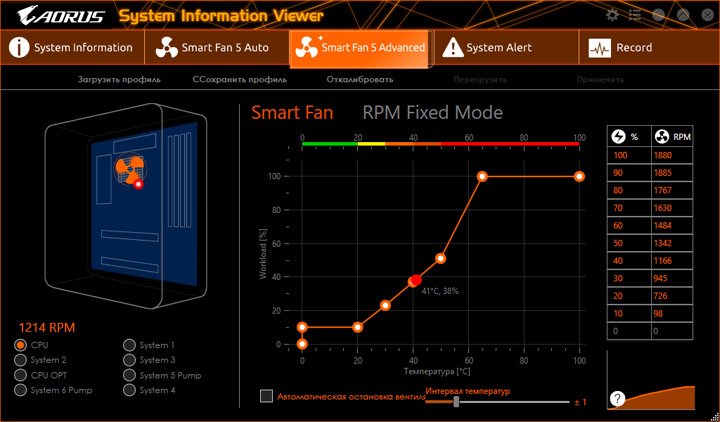Click the question mark help icon

[x=617, y=399]
